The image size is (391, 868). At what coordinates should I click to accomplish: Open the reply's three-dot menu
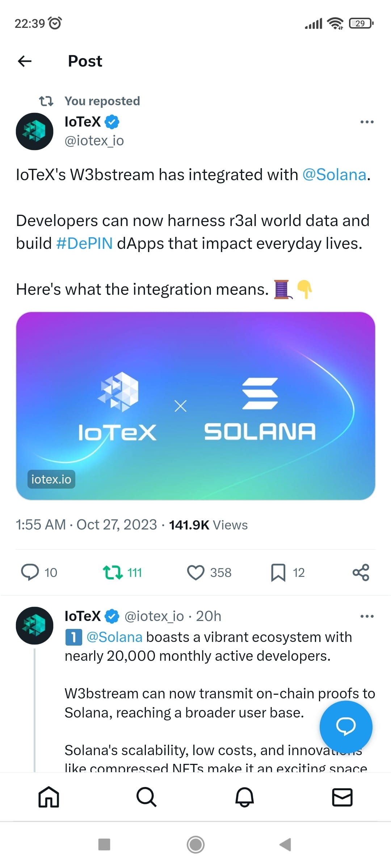(x=366, y=616)
